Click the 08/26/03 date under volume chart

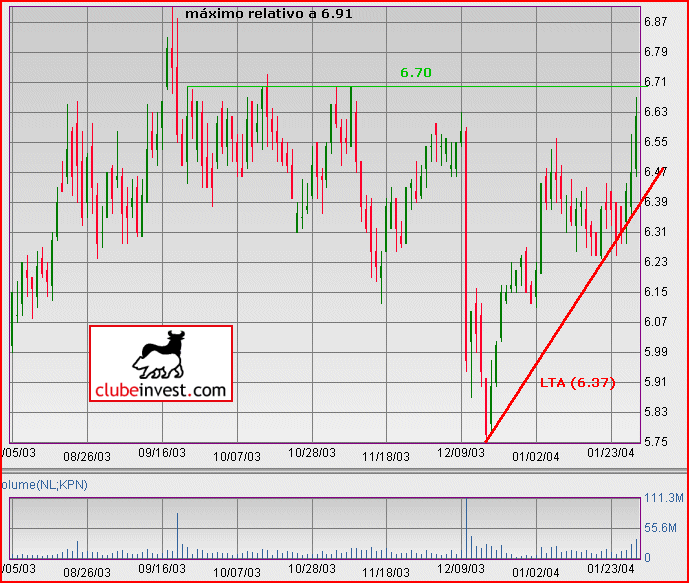point(87,572)
